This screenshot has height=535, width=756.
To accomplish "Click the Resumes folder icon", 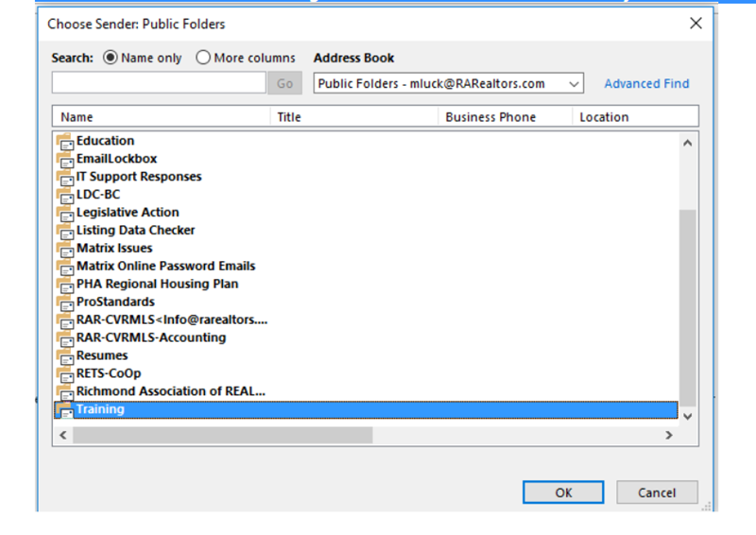I will tap(64, 355).
